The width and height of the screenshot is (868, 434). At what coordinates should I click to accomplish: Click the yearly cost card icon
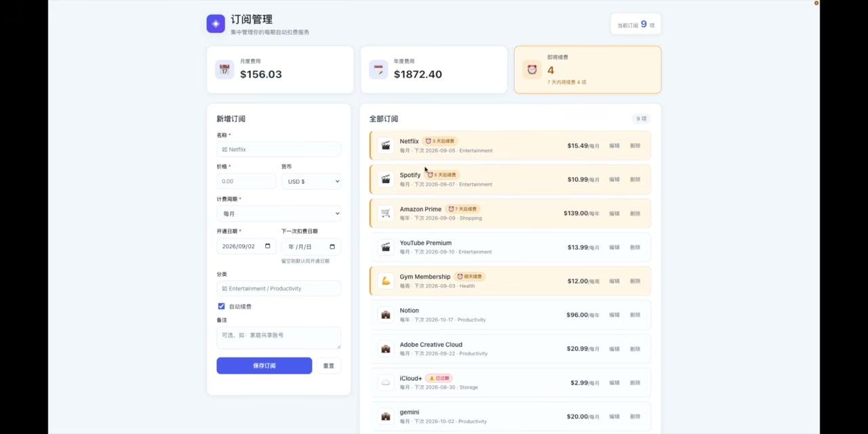pyautogui.click(x=378, y=69)
